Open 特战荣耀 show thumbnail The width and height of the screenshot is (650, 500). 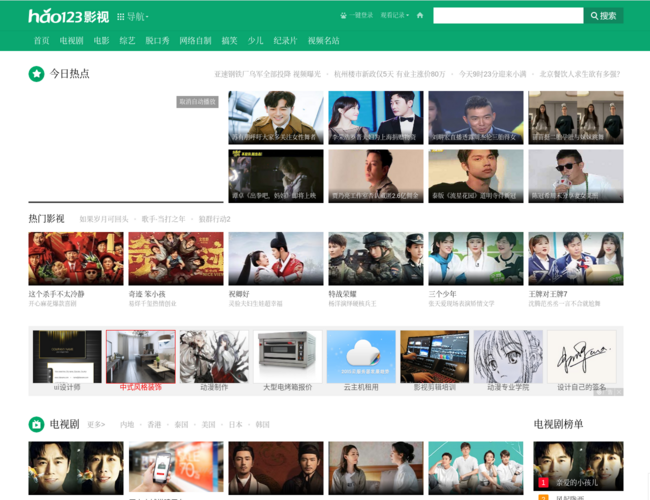tap(375, 259)
